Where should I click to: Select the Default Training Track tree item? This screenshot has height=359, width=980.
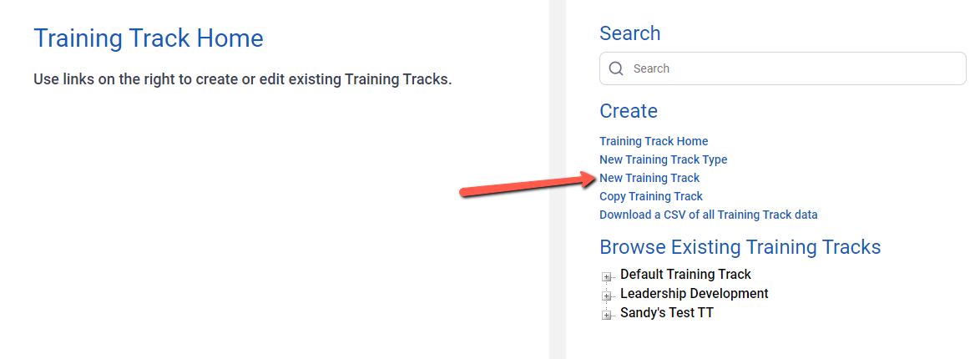685,274
